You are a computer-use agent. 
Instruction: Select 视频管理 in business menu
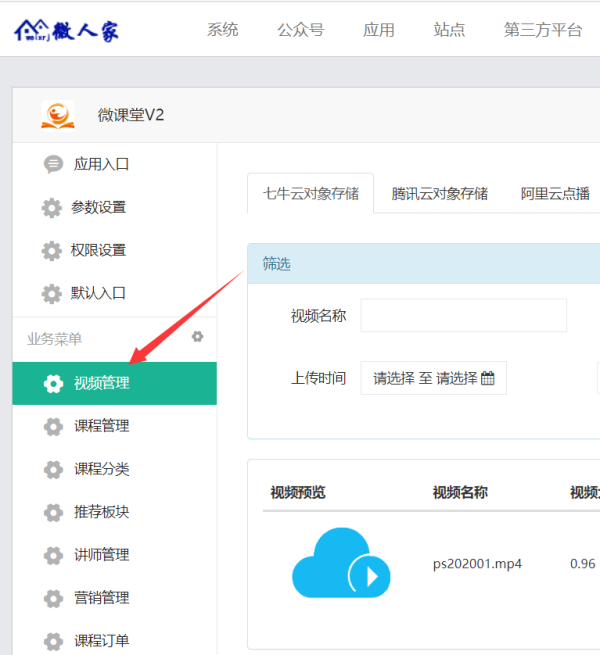tap(114, 383)
